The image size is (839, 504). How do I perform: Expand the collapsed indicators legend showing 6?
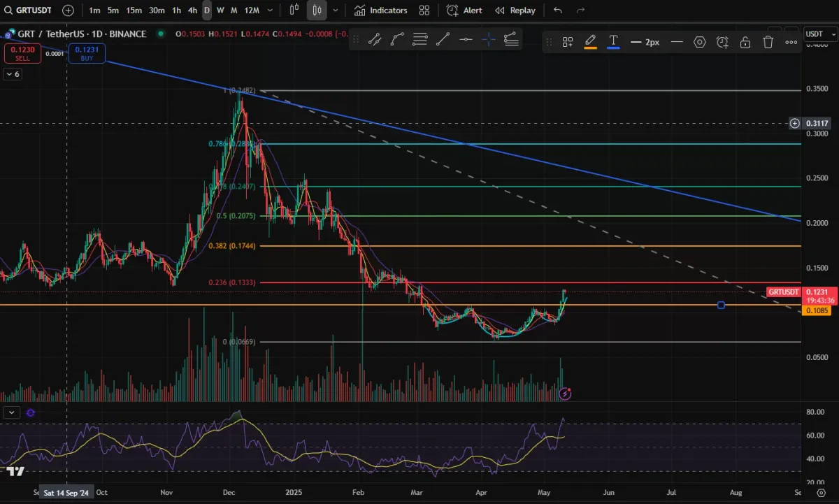click(13, 74)
